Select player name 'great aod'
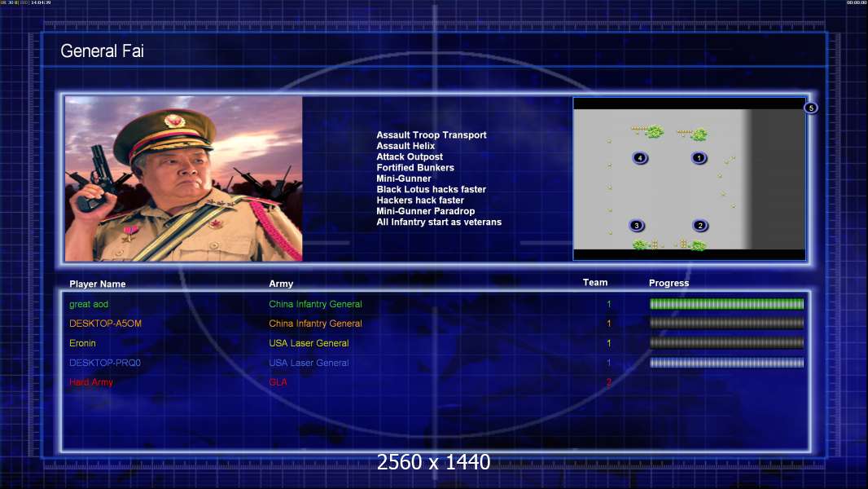This screenshot has width=868, height=489. 89,304
